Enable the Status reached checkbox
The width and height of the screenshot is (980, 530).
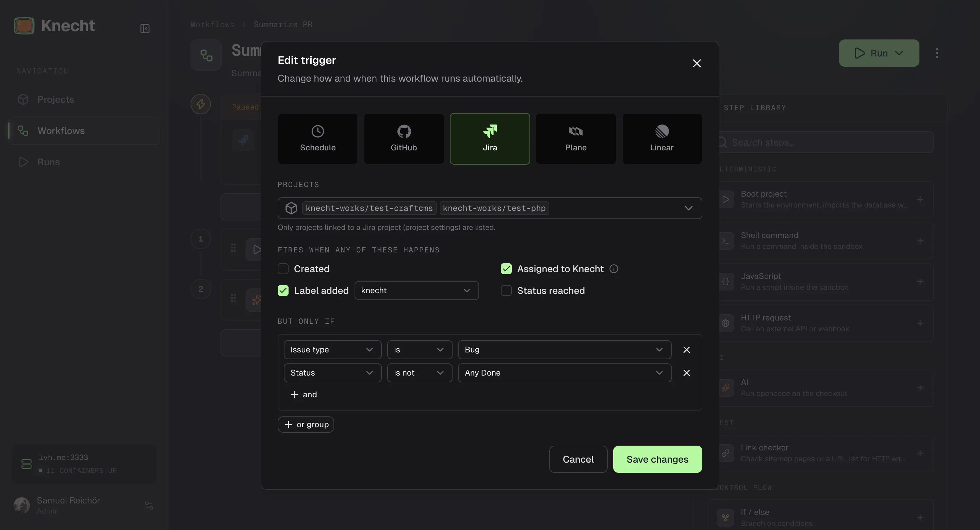click(x=506, y=291)
